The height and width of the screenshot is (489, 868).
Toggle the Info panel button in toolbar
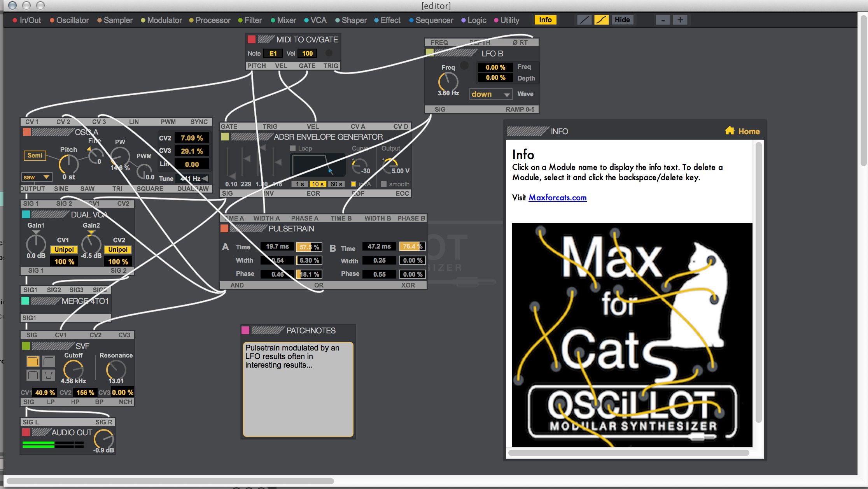click(545, 20)
